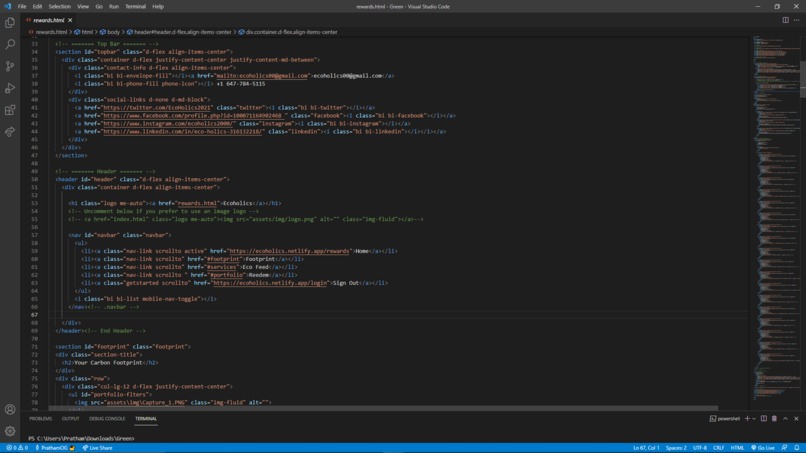Start Live Share from status bar
806x453 pixels.
pyautogui.click(x=98, y=448)
